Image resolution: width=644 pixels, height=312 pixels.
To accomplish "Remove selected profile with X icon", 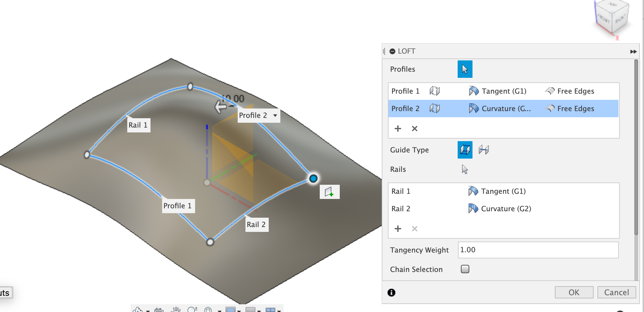I will (x=415, y=129).
